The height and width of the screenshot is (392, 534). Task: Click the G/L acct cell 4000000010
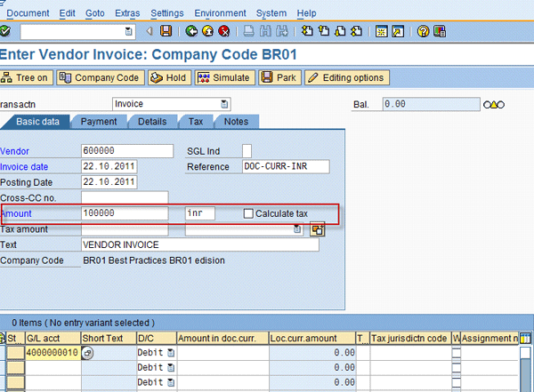click(53, 353)
